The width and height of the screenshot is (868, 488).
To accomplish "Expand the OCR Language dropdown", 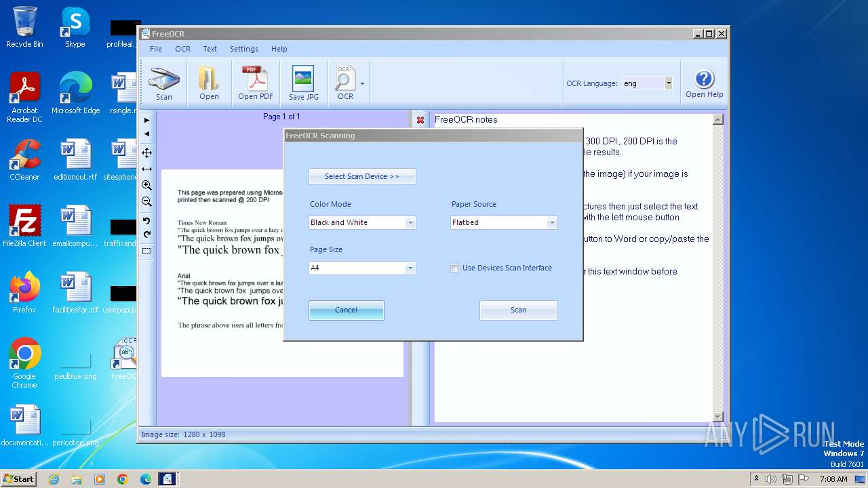I will [668, 83].
